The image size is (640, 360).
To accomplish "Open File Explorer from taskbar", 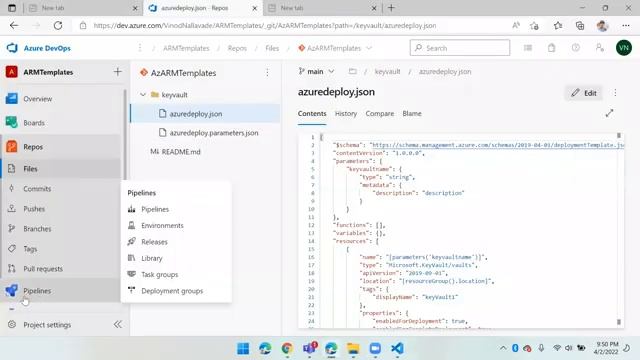I will pyautogui.click(x=353, y=348).
